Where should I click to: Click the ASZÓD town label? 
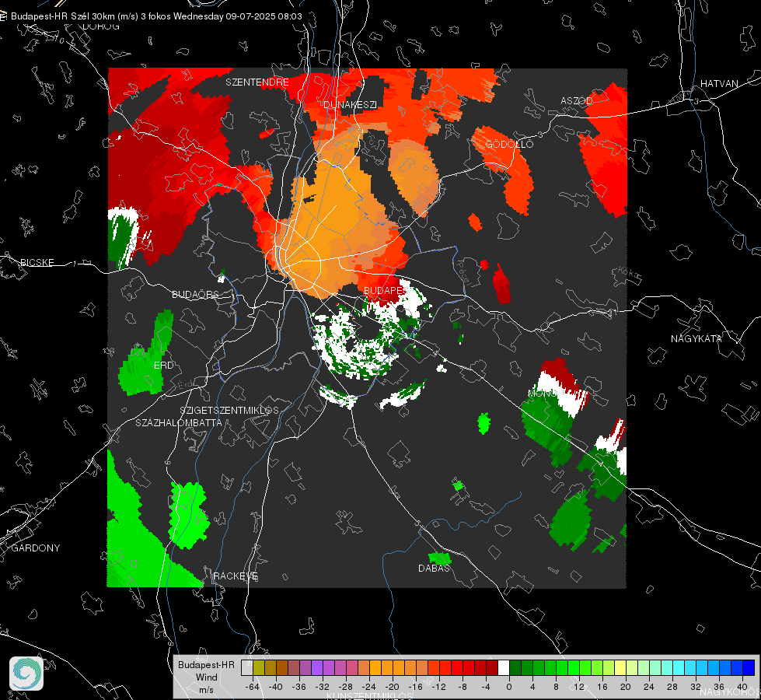pyautogui.click(x=577, y=100)
